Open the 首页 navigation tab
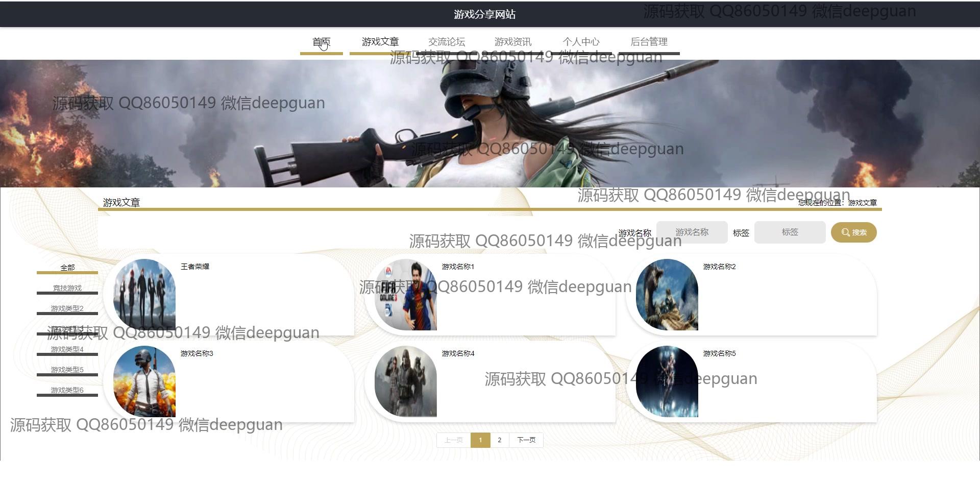 point(321,42)
